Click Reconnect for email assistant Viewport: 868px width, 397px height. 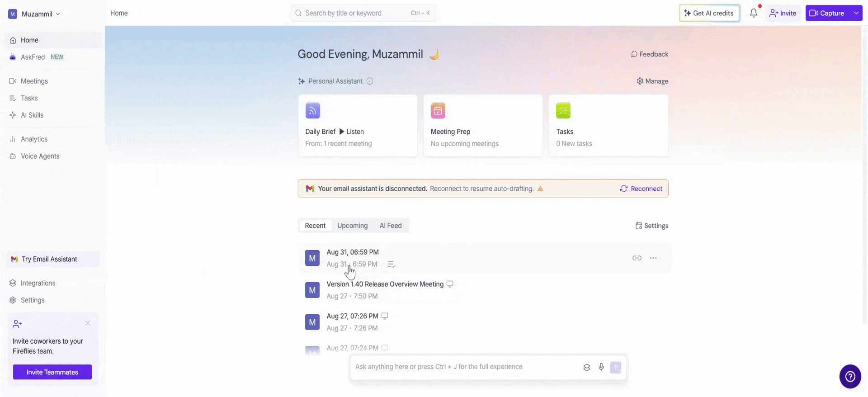[x=641, y=189]
